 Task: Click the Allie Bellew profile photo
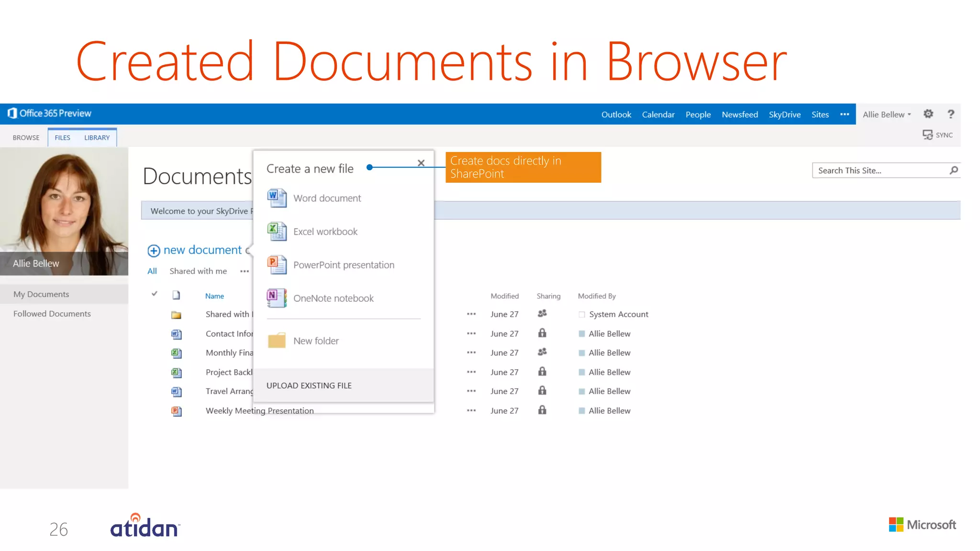tap(64, 211)
